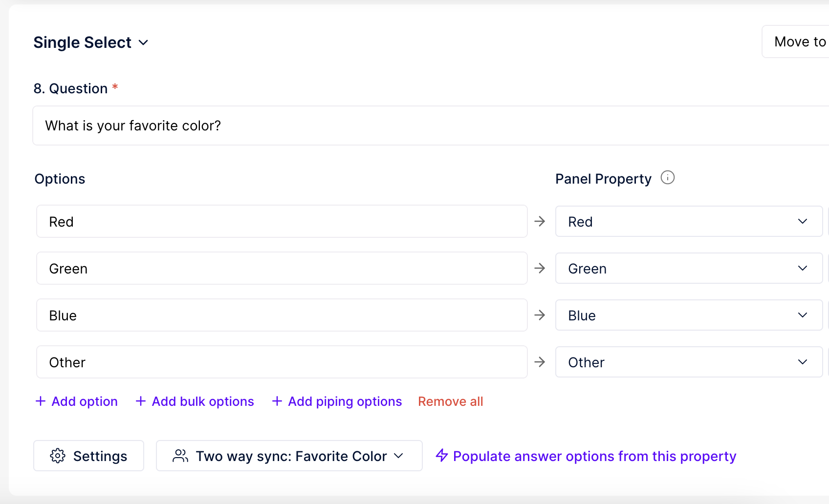The image size is (829, 504).
Task: Edit the Blue option field
Action: pyautogui.click(x=282, y=315)
